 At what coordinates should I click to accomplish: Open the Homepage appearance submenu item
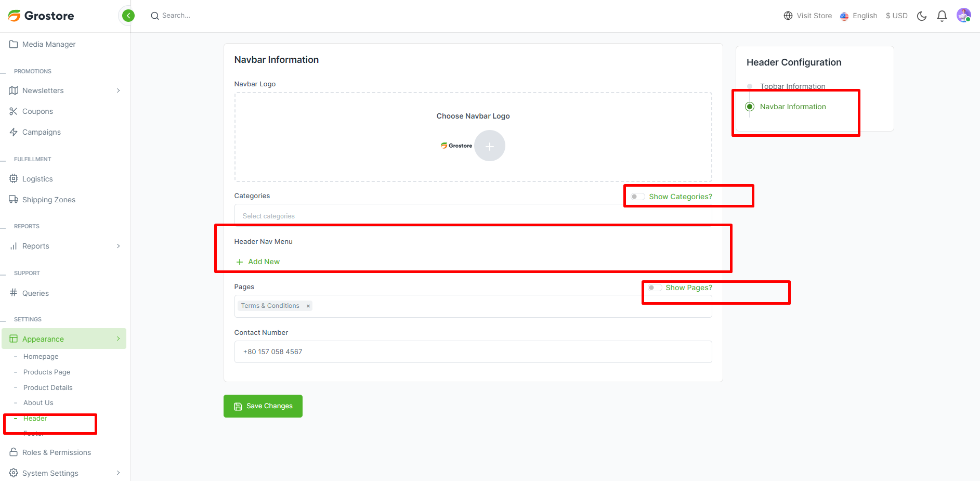pyautogui.click(x=41, y=357)
